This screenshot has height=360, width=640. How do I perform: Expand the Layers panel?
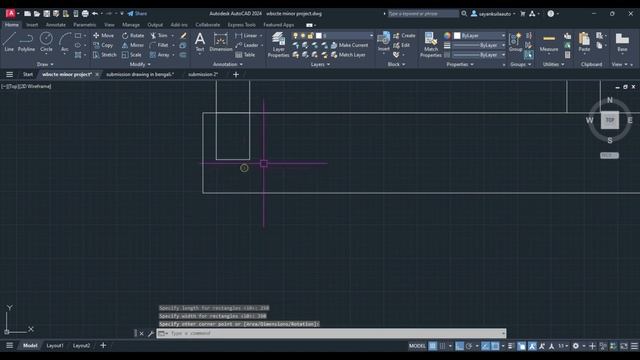[x=320, y=64]
